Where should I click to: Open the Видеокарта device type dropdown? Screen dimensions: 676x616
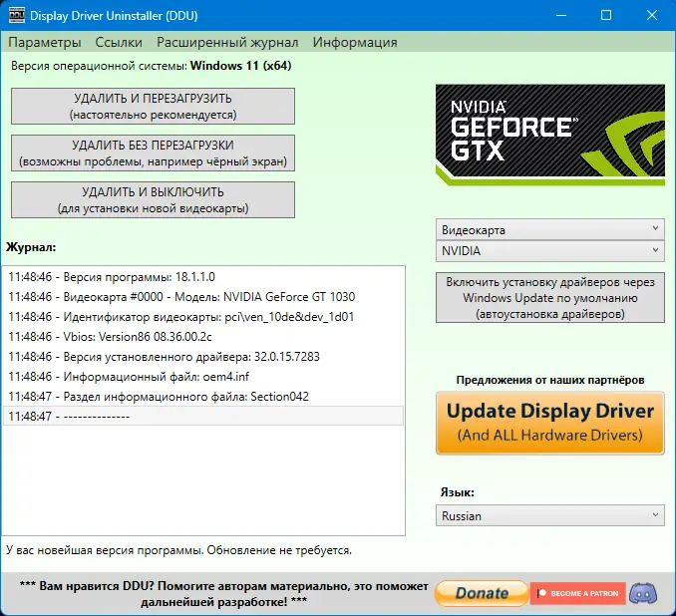[x=550, y=230]
